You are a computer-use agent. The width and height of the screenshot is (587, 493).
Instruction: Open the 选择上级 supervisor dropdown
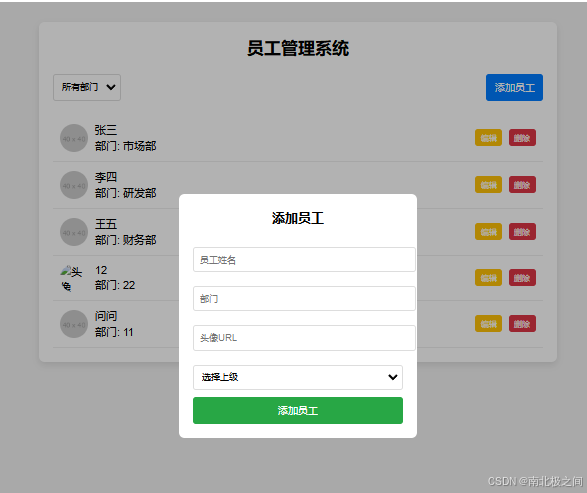tap(298, 377)
